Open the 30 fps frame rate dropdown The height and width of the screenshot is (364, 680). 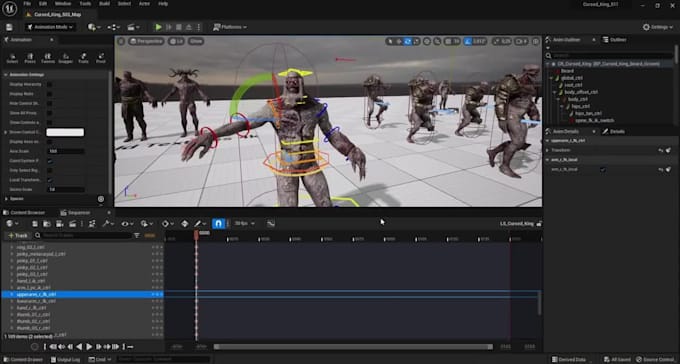click(x=244, y=224)
